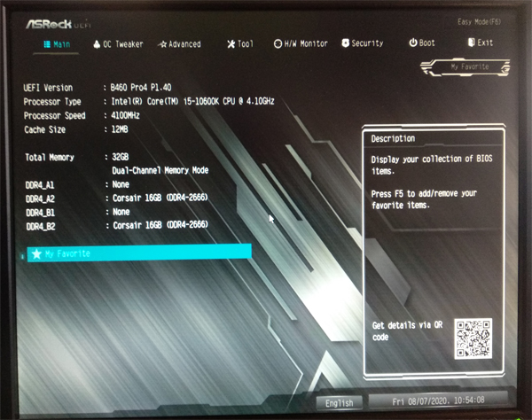Screen dimensions: 532x420
Task: Click the DDR4_A2 slot label
Action: (40, 198)
